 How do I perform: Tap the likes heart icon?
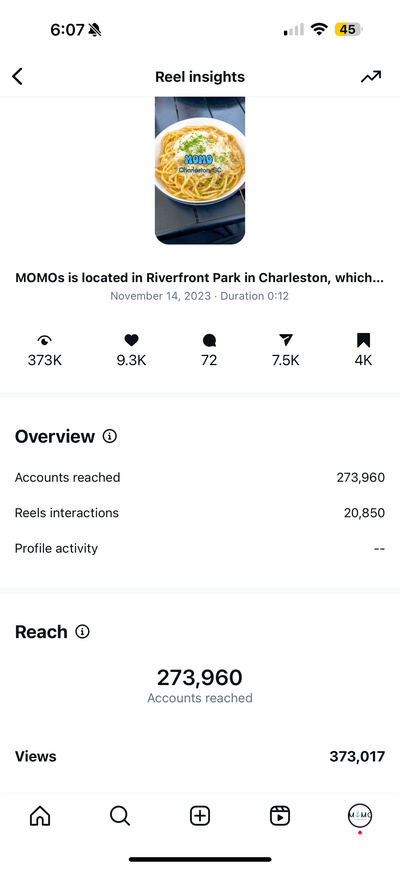pyautogui.click(x=131, y=340)
